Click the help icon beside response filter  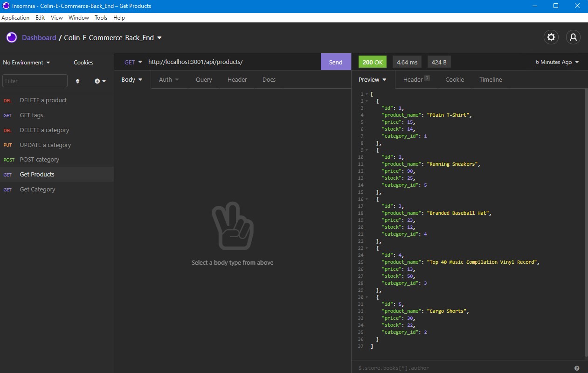pyautogui.click(x=577, y=368)
